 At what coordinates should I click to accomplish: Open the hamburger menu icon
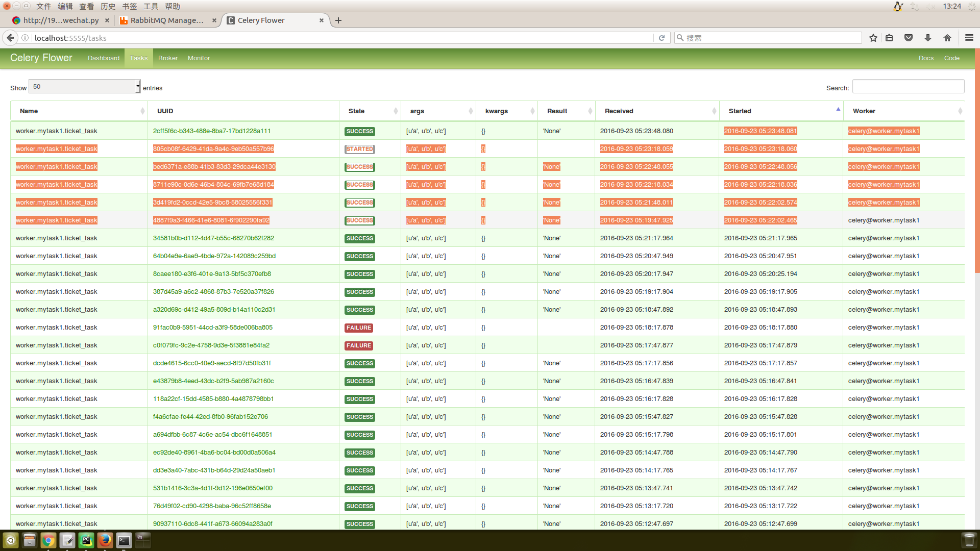pyautogui.click(x=969, y=38)
